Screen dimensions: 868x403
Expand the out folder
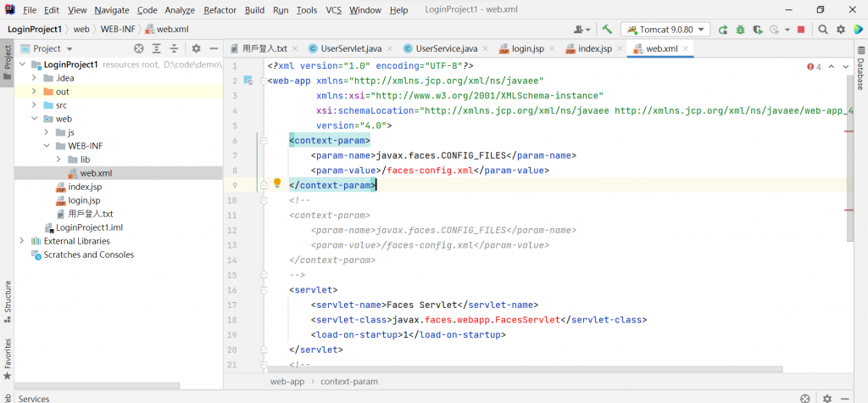tap(34, 92)
